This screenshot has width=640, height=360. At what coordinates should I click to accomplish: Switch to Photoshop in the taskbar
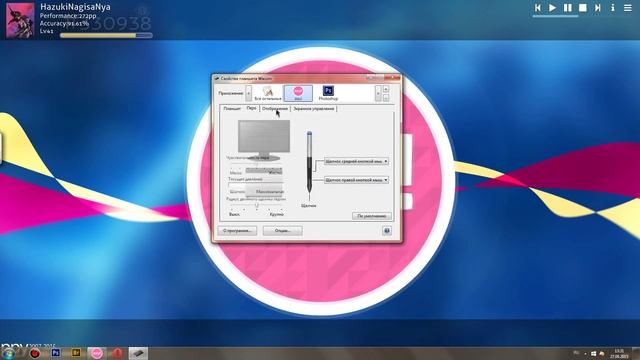tap(56, 353)
